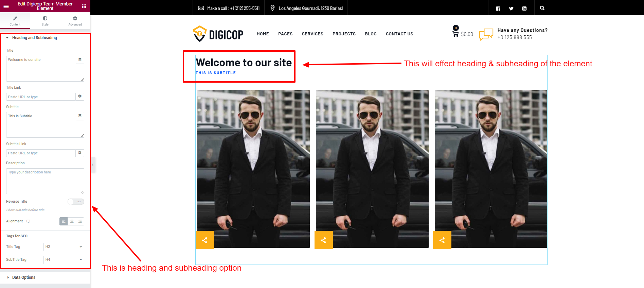This screenshot has height=288, width=644.
Task: Open the Title Tag dropdown
Action: tap(64, 247)
